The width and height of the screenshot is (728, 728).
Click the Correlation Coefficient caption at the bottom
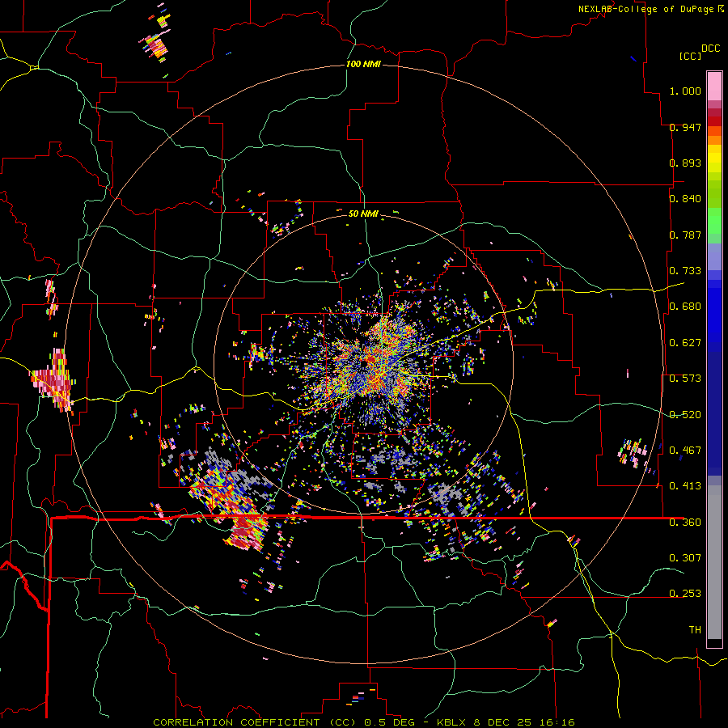click(363, 722)
